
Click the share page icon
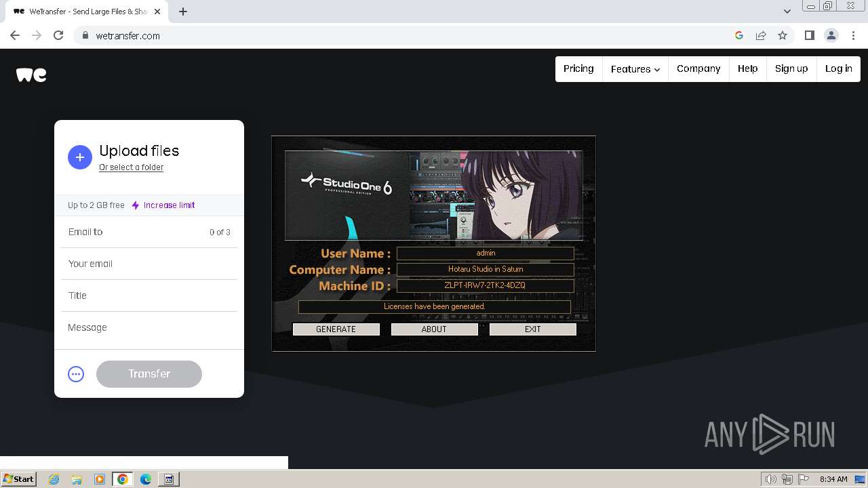(x=761, y=35)
